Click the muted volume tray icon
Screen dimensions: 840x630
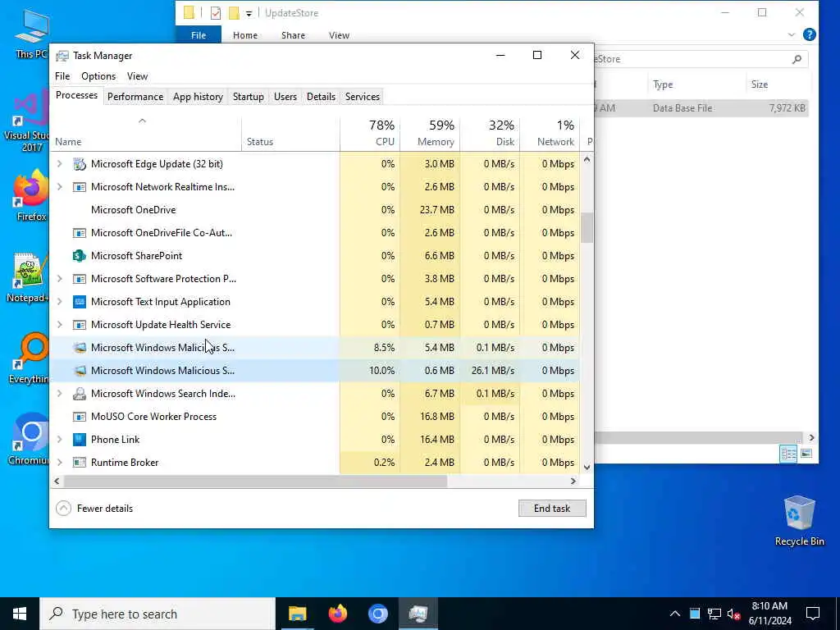tap(734, 614)
